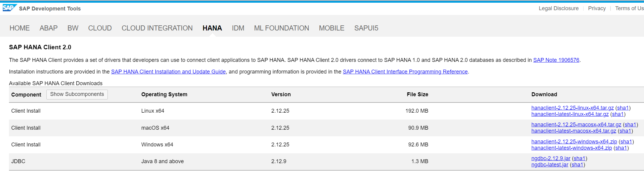Go to ML FOUNDATION tab

[x=281, y=28]
